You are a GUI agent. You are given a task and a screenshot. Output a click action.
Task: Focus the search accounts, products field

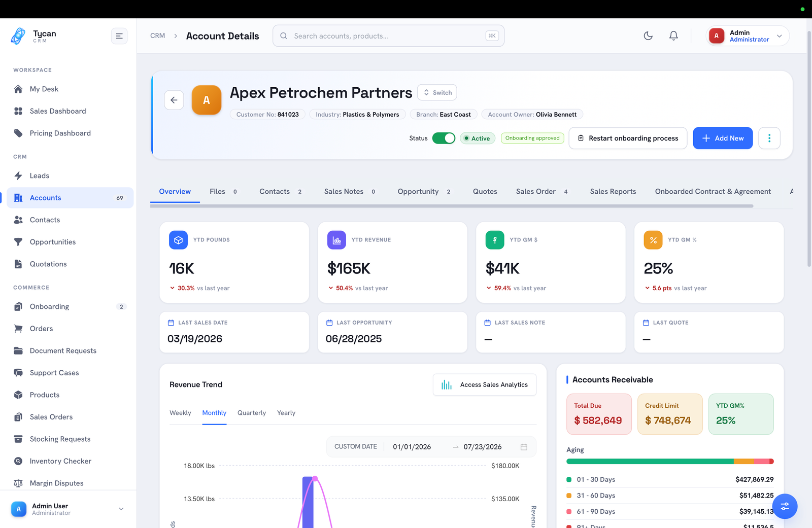tap(389, 36)
